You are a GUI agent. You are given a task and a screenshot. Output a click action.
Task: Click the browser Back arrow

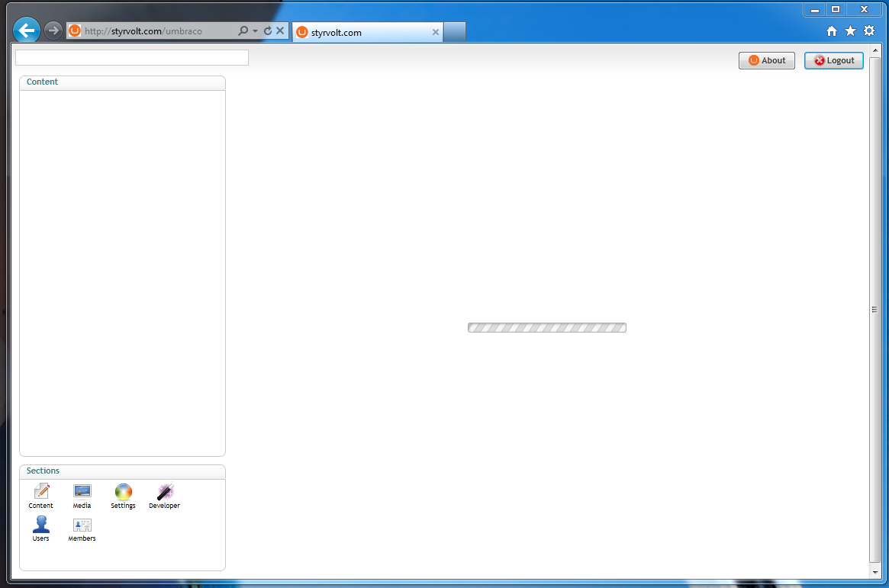click(26, 31)
